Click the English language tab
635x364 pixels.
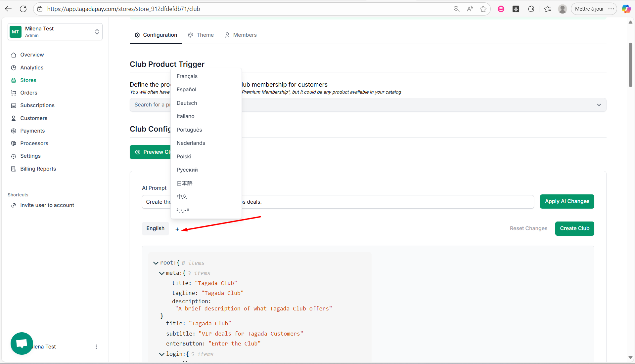[156, 228]
